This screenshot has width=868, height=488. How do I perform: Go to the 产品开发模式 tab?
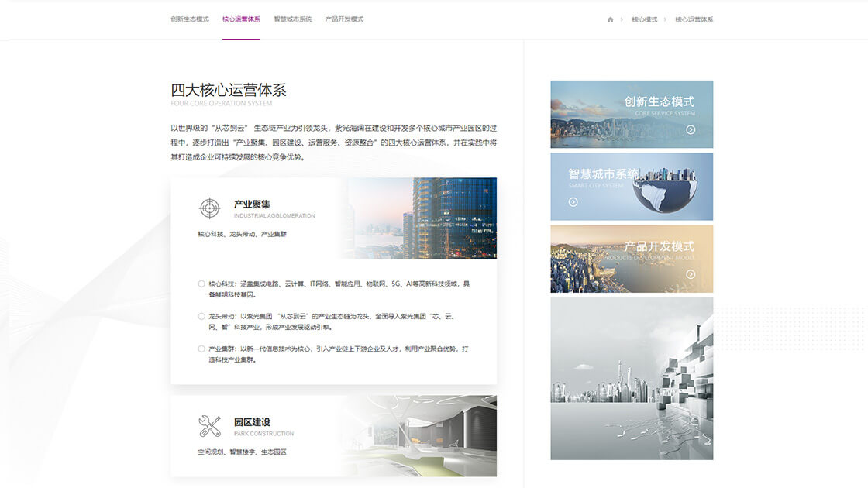tap(344, 19)
